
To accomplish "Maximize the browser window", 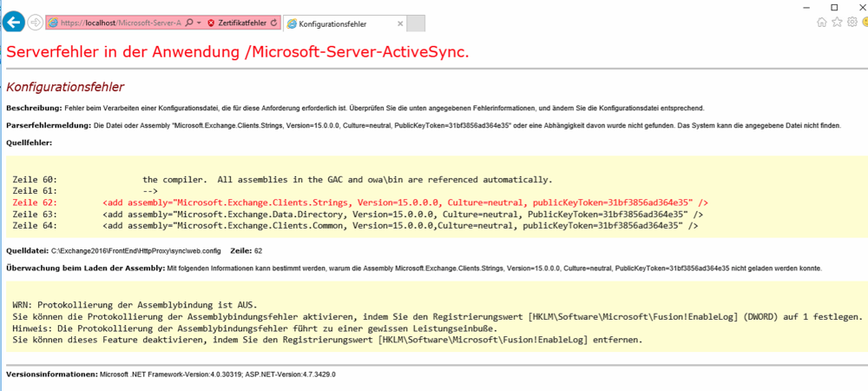I will click(x=834, y=7).
